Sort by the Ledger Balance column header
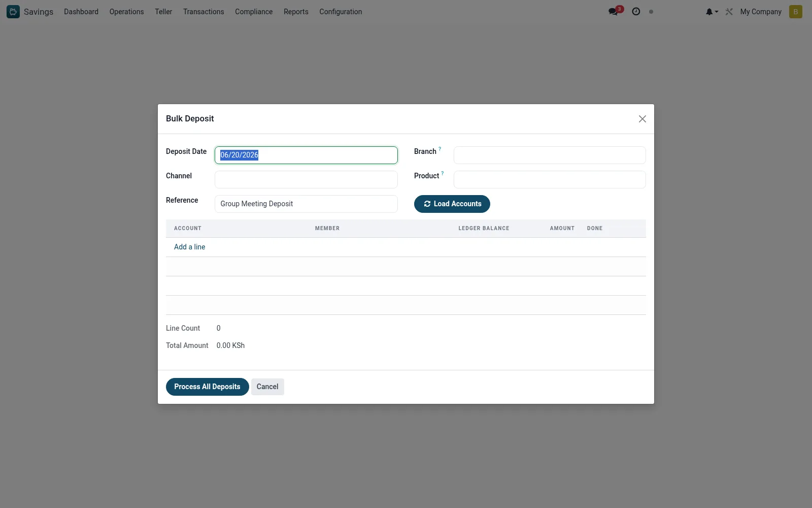The width and height of the screenshot is (812, 508). pos(484,229)
